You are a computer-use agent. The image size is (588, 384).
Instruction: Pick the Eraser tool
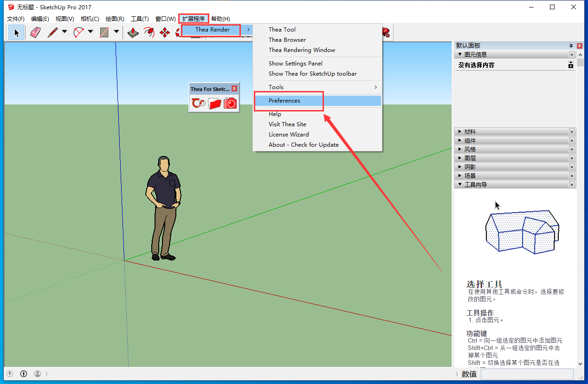[x=35, y=33]
